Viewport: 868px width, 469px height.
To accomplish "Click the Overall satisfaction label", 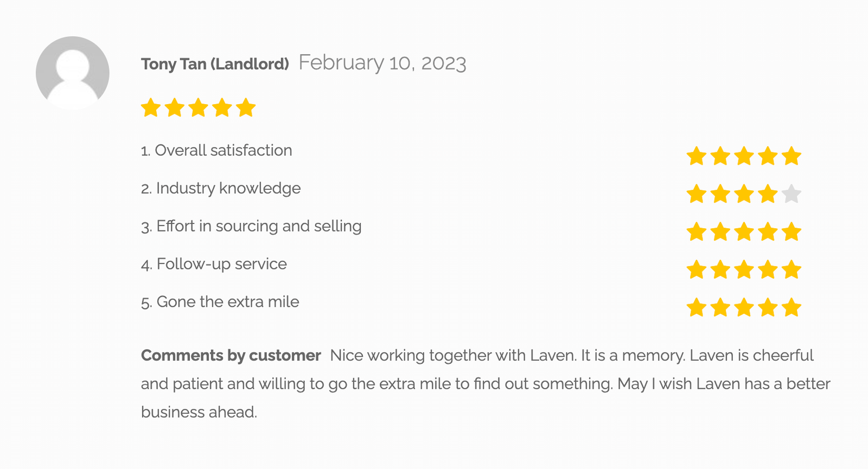I will tap(216, 150).
